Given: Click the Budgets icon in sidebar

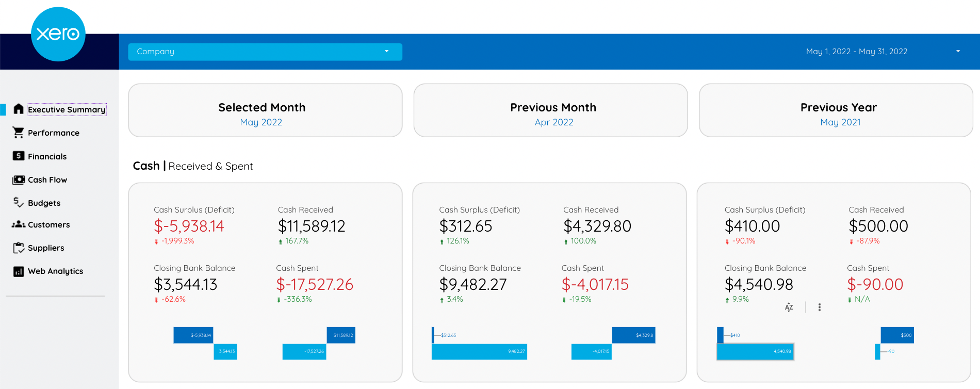Looking at the screenshot, I should 19,202.
